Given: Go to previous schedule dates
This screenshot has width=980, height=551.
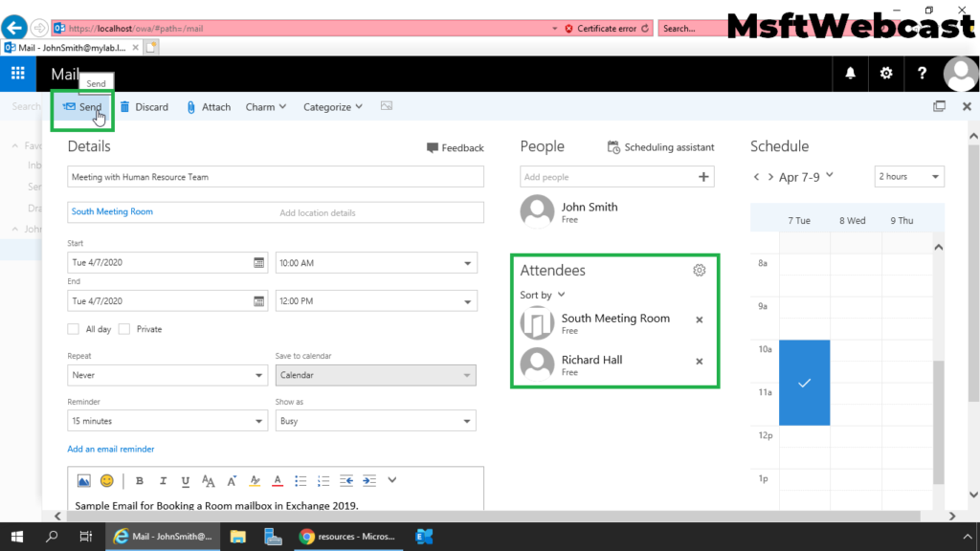Looking at the screenshot, I should click(756, 177).
